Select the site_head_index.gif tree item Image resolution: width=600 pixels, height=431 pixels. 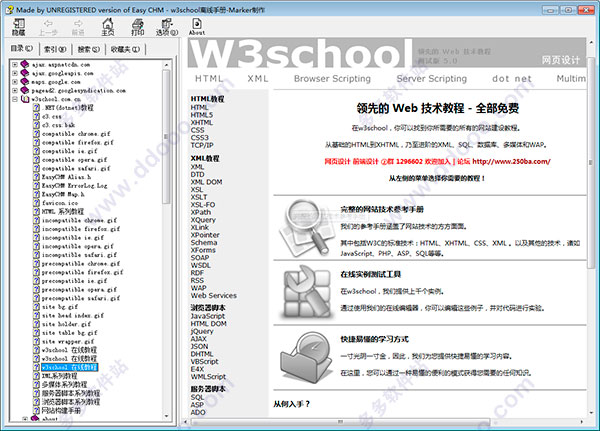73,315
